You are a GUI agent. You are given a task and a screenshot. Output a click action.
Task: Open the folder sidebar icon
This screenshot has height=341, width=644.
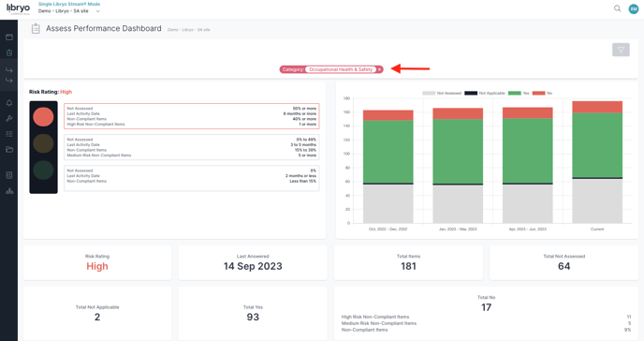pyautogui.click(x=9, y=150)
